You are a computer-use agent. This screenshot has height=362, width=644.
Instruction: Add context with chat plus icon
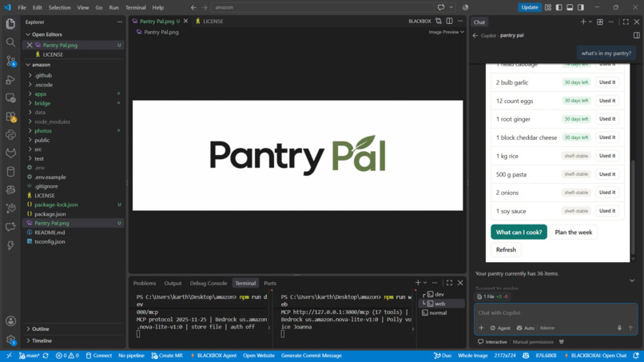(481, 328)
